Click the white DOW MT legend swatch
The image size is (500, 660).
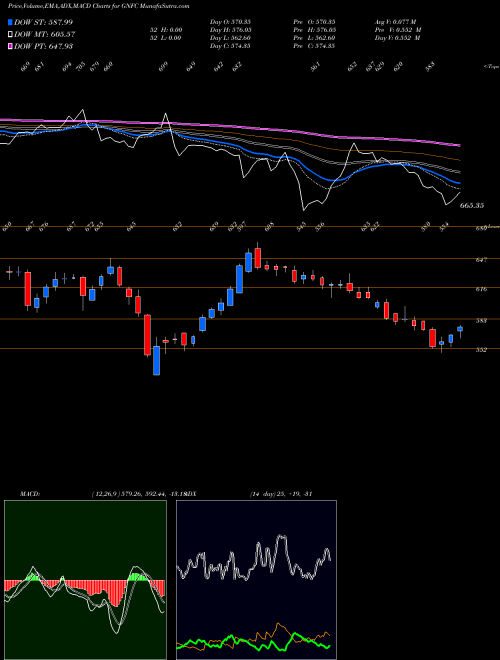tap(10, 34)
